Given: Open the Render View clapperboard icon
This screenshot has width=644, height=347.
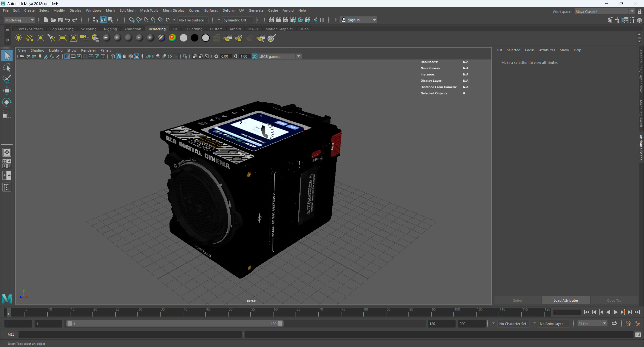Looking at the screenshot, I should pos(271,20).
